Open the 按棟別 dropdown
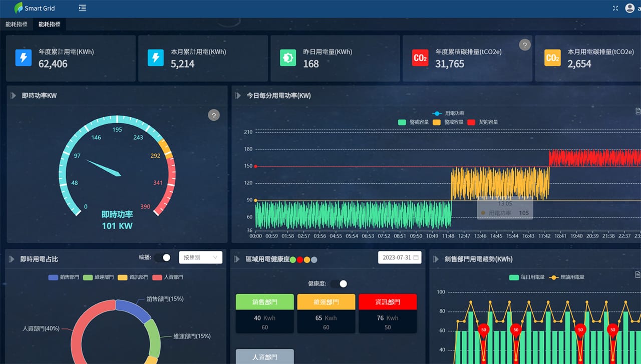The image size is (641, 364). [x=200, y=257]
